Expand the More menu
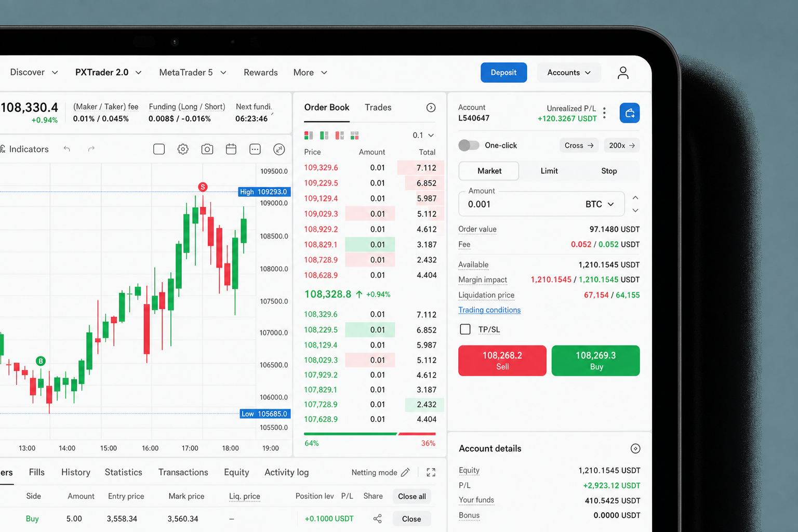Viewport: 798px width, 532px height. (x=310, y=73)
